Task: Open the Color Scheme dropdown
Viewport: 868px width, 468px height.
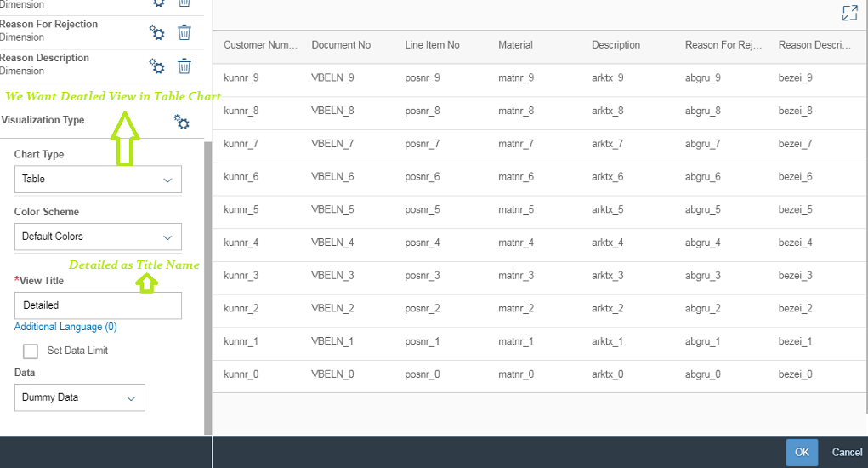Action: 98,237
